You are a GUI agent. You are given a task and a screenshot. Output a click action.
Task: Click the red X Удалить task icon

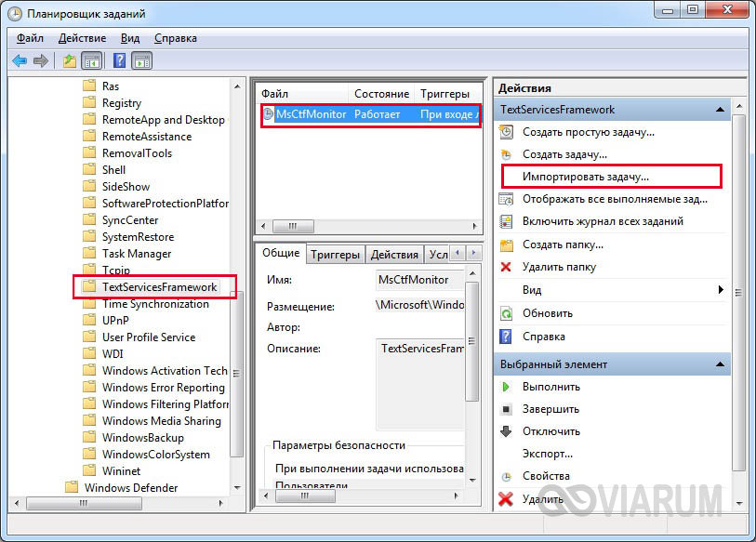click(506, 498)
